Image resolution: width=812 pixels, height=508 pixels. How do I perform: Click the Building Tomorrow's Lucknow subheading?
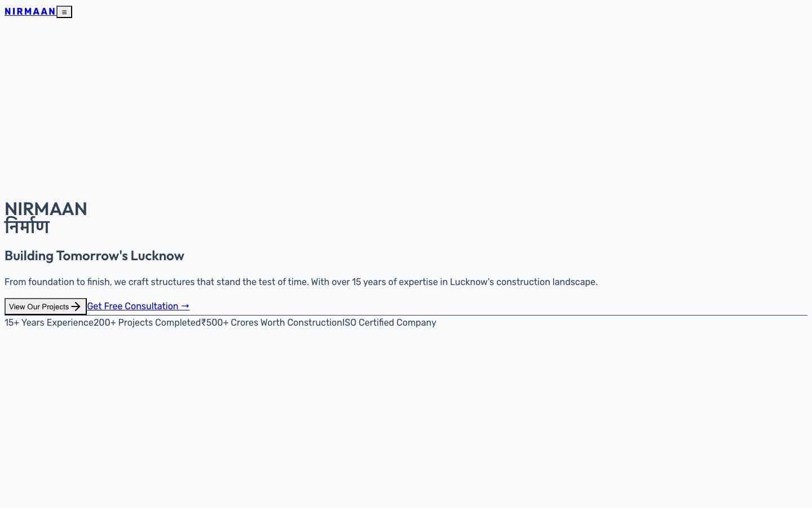(x=94, y=256)
